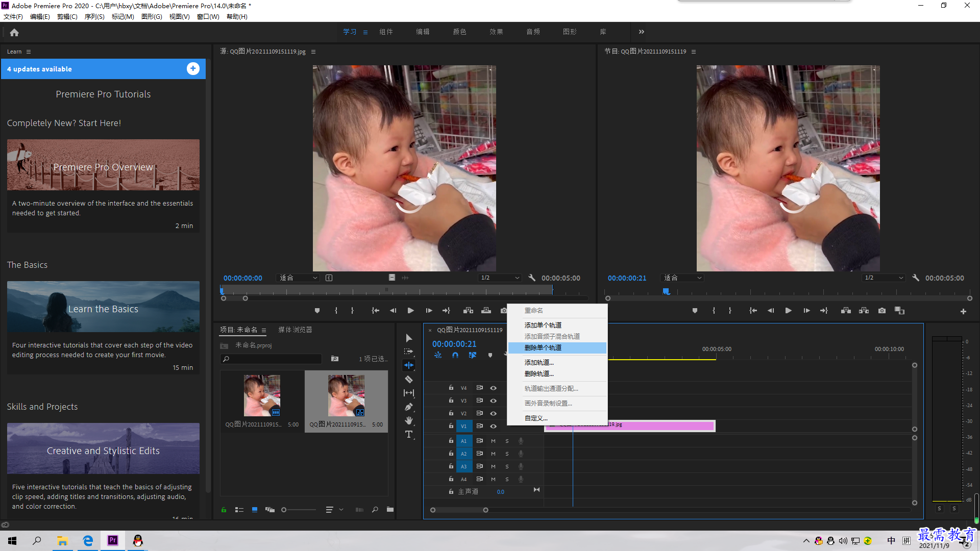Toggle V3 track output eye

pyautogui.click(x=494, y=400)
